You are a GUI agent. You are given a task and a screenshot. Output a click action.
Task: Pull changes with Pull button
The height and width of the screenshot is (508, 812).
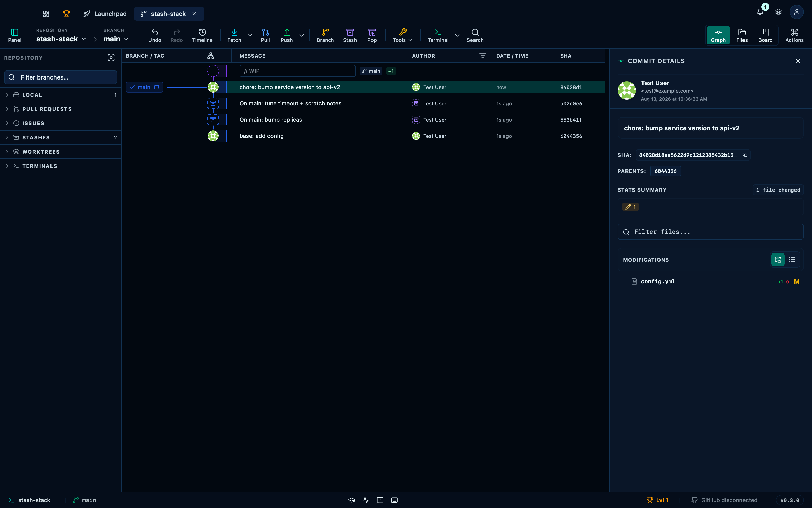click(x=265, y=35)
